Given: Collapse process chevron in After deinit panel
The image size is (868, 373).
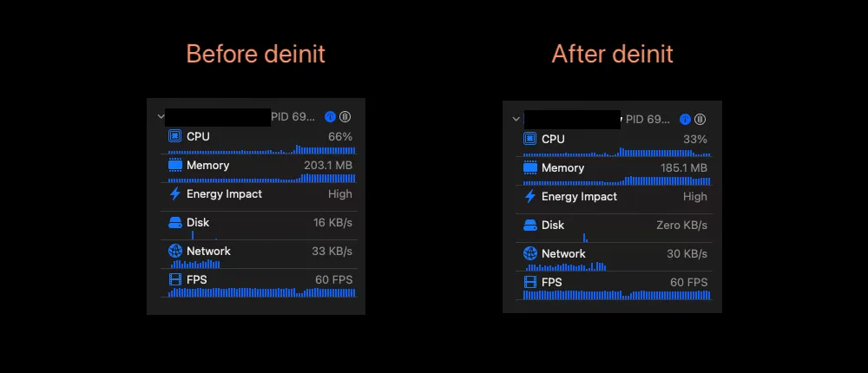Looking at the screenshot, I should click(x=516, y=119).
